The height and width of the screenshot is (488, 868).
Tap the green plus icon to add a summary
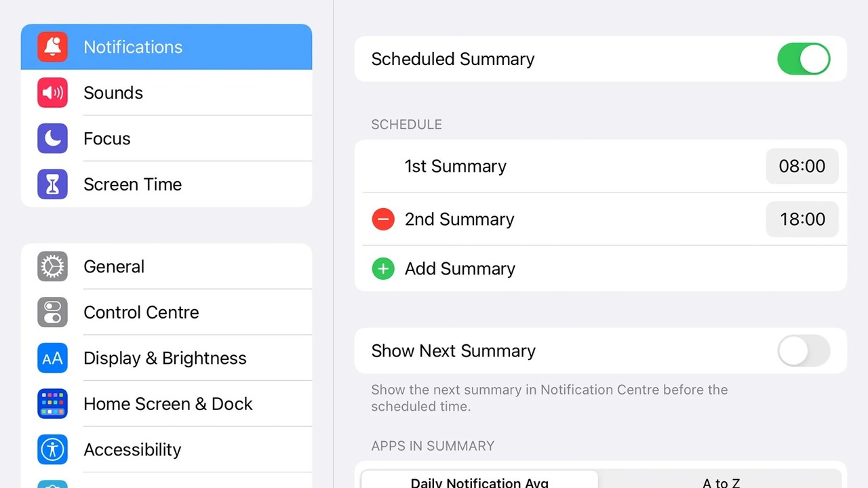tap(383, 268)
